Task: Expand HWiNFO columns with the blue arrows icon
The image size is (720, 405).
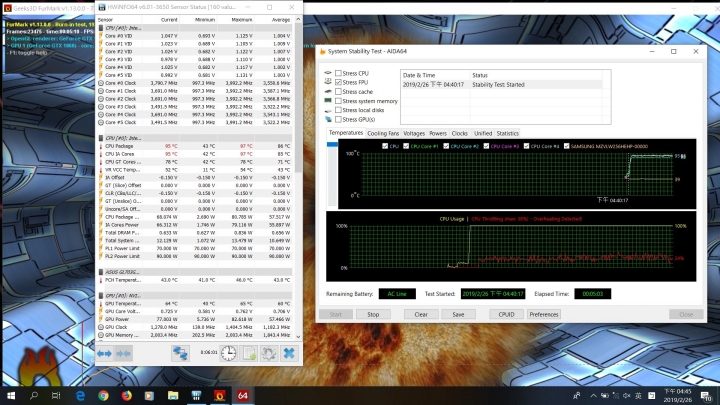Action: pyautogui.click(x=104, y=353)
